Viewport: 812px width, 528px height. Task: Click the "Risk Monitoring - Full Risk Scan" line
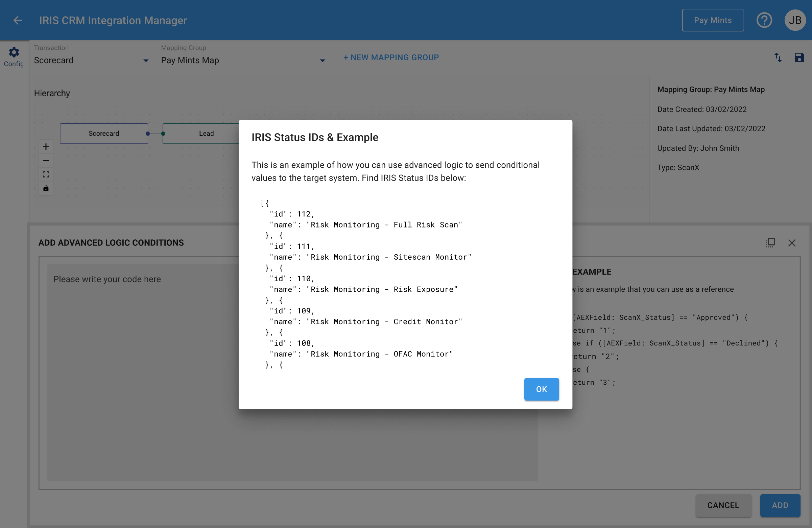366,225
